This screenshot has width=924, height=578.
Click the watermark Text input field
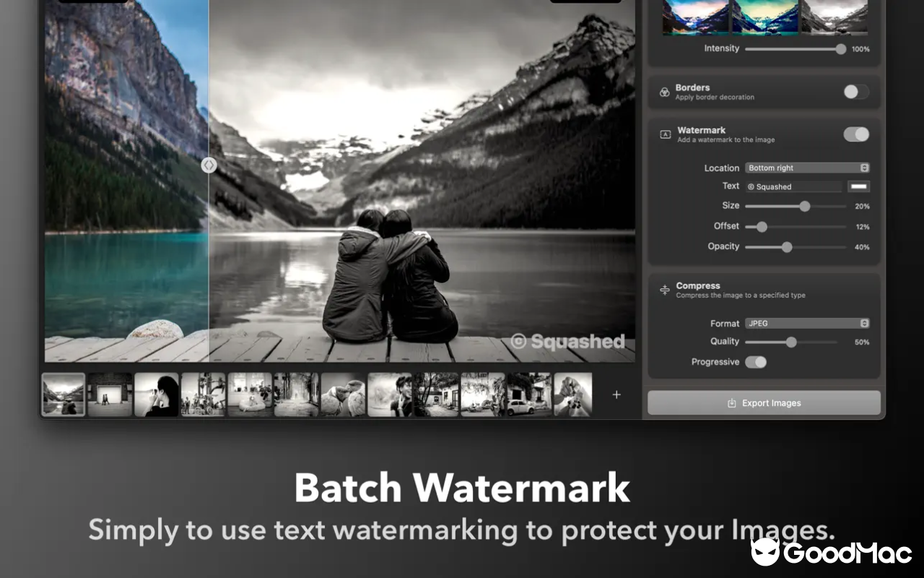pyautogui.click(x=793, y=186)
